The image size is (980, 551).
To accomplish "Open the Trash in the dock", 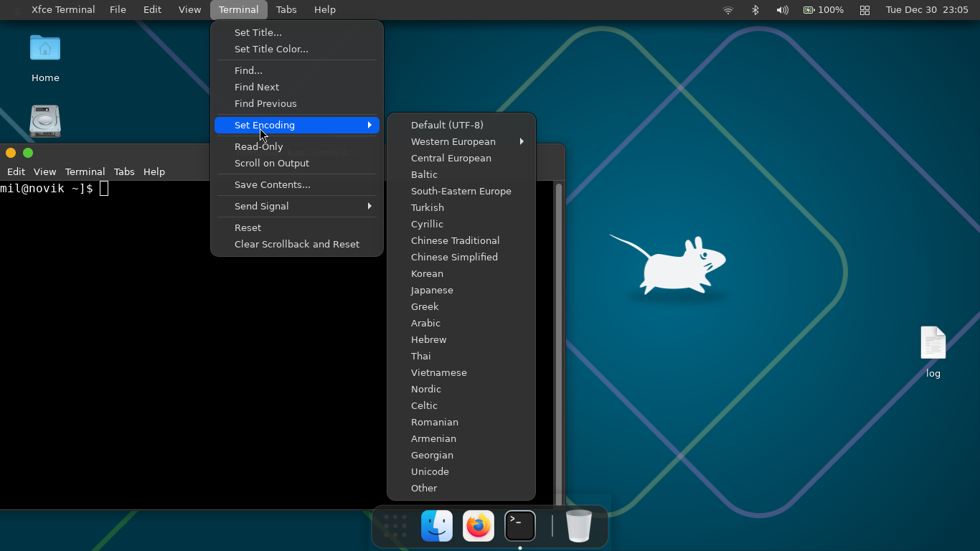I will click(x=579, y=526).
